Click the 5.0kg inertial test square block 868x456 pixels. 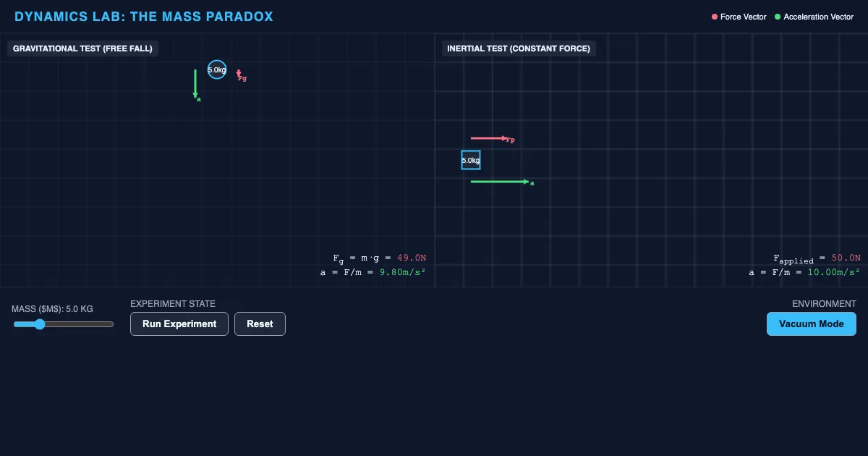click(471, 160)
